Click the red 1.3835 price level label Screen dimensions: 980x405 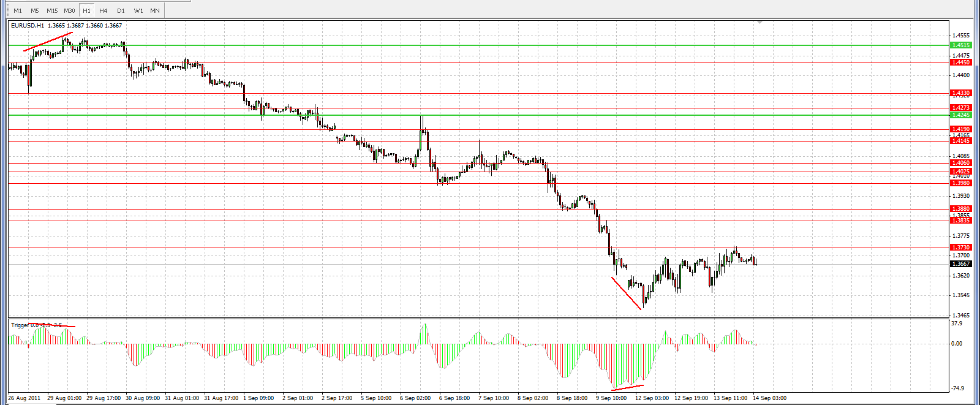point(960,221)
